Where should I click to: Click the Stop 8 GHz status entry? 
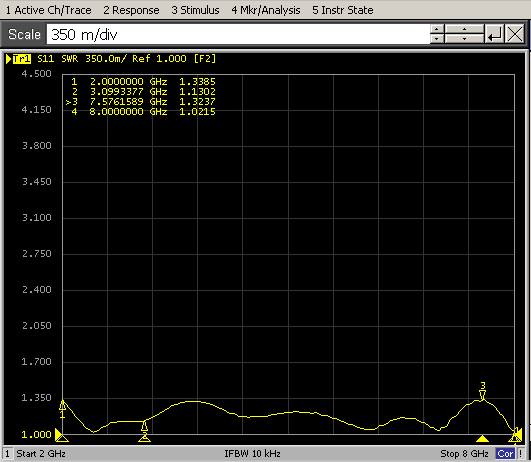(464, 454)
